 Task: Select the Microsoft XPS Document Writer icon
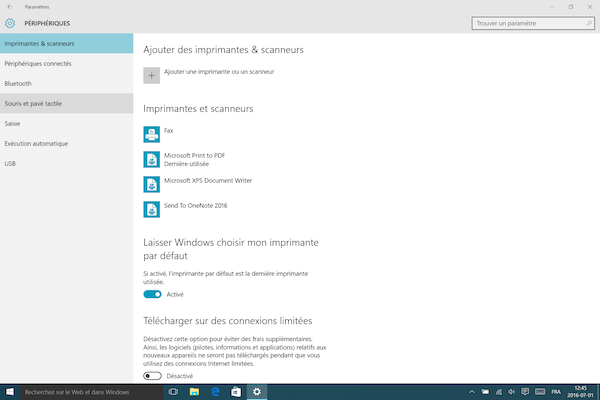click(152, 184)
